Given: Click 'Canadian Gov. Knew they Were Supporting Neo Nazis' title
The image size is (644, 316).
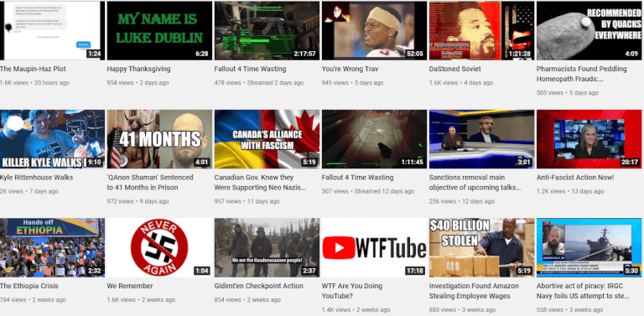Looking at the screenshot, I should [x=260, y=183].
